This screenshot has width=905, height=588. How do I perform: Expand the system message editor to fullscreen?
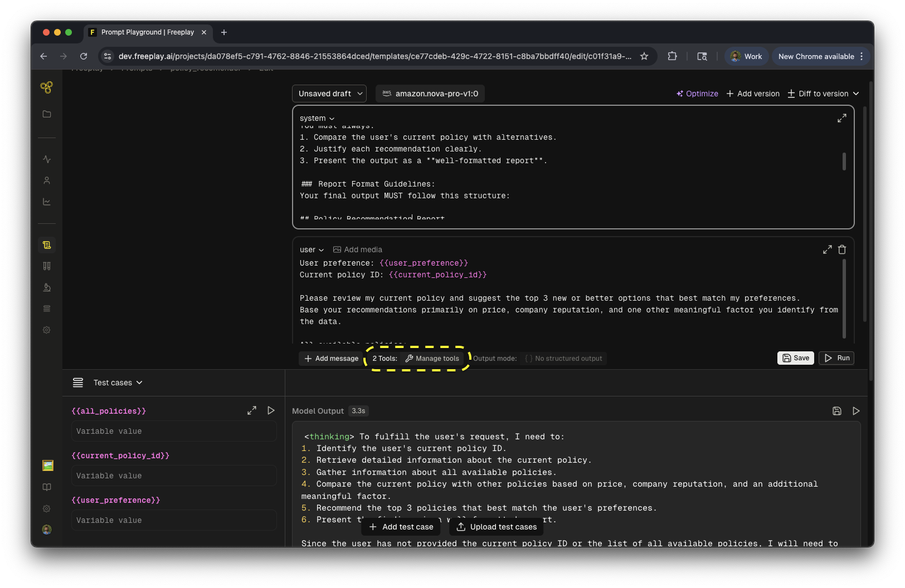(841, 118)
